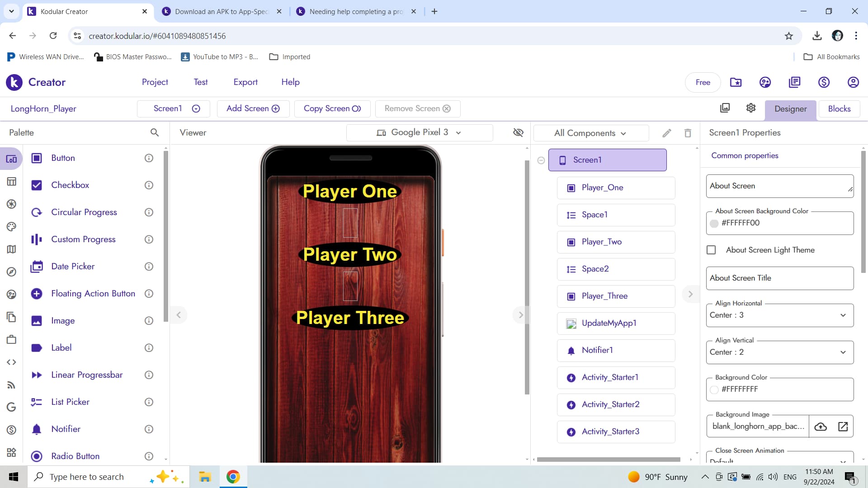Viewport: 868px width, 488px height.
Task: Open the Media palette category
Action: [x=11, y=204]
